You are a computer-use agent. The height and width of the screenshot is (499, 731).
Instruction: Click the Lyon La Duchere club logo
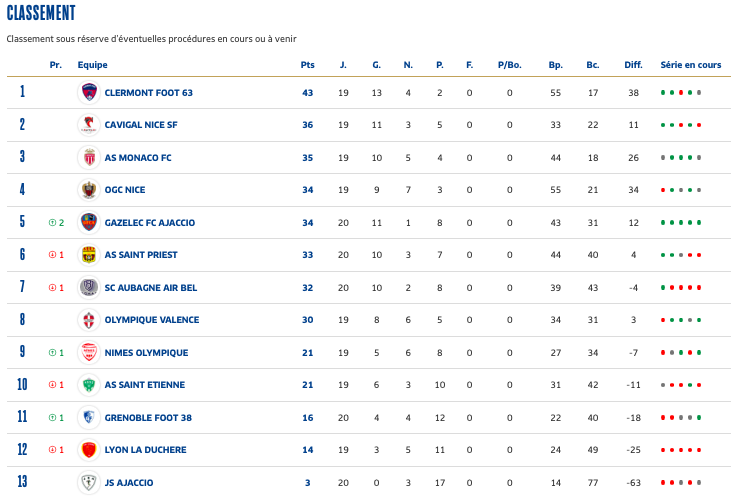point(88,450)
